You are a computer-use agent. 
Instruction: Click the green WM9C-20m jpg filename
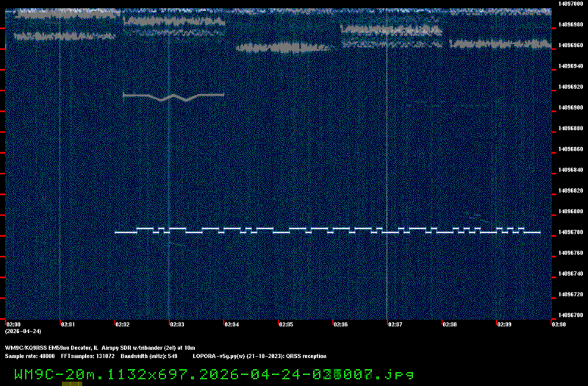(x=214, y=374)
